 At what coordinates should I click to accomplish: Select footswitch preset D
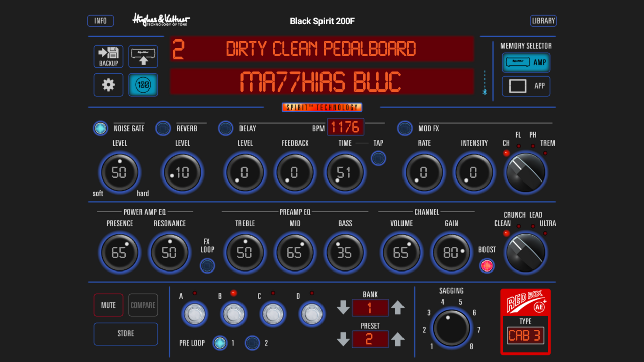coord(312,314)
